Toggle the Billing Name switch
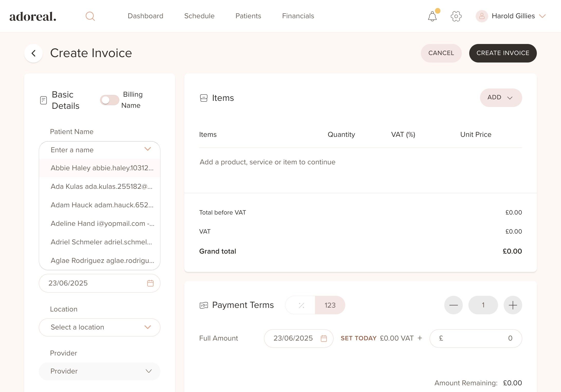 coord(109,100)
